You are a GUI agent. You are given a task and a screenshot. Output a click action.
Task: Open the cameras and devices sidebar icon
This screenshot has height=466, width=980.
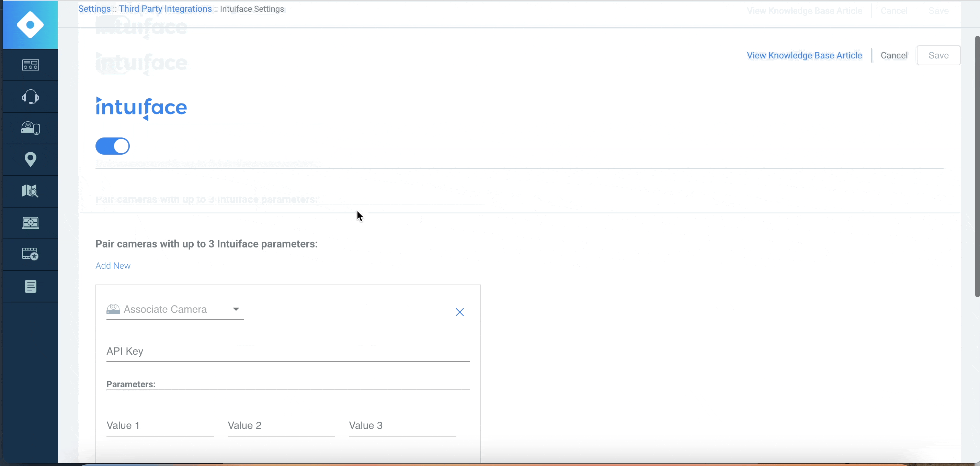tap(30, 128)
